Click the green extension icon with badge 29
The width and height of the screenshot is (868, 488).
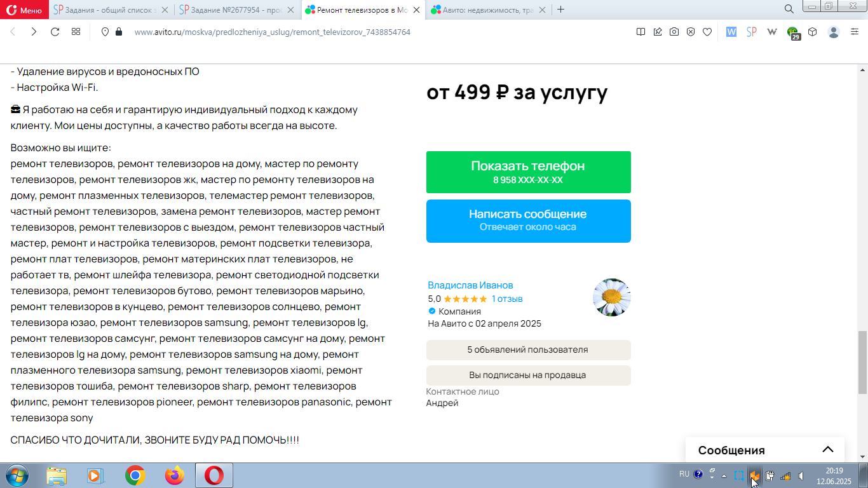(x=793, y=33)
